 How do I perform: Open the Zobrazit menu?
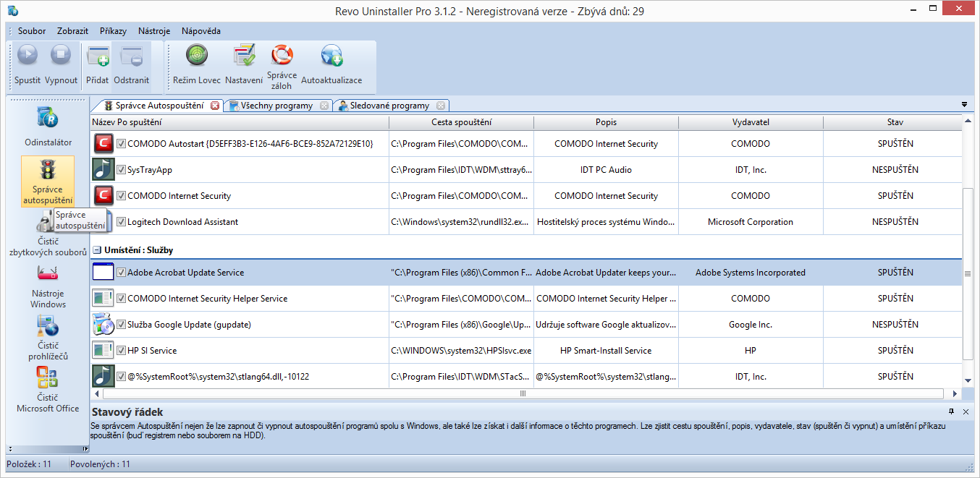tap(72, 31)
